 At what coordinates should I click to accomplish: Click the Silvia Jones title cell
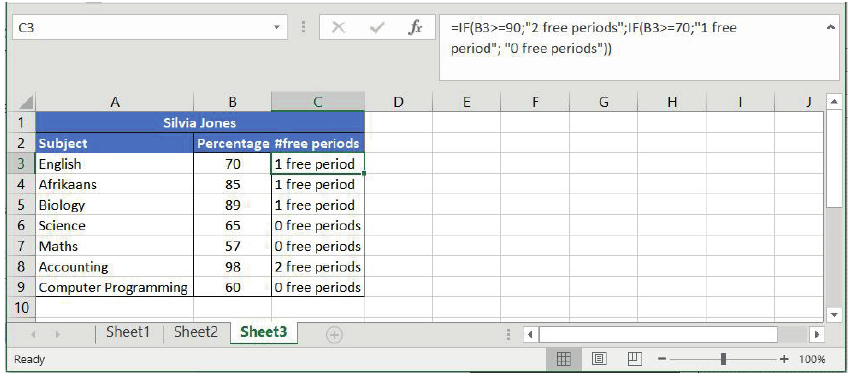coord(200,123)
